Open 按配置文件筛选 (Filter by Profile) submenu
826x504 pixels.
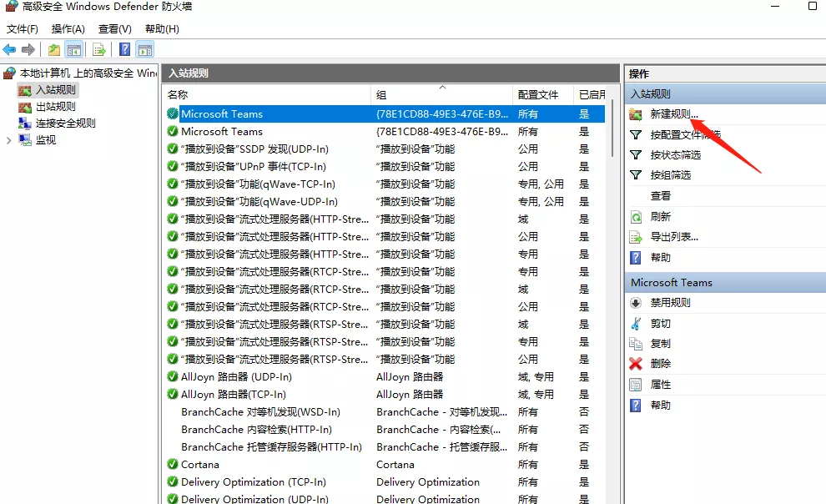point(684,135)
